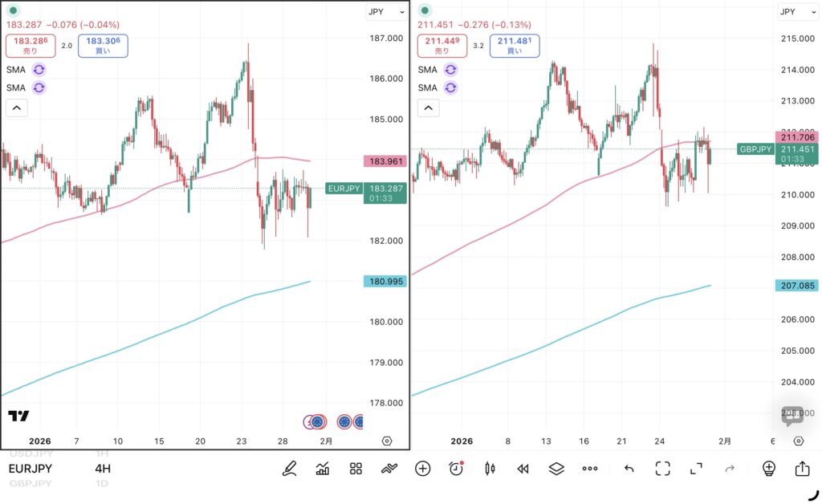Image resolution: width=822 pixels, height=504 pixels.
Task: Toggle fullscreen with the expand arrows icon
Action: click(x=696, y=469)
